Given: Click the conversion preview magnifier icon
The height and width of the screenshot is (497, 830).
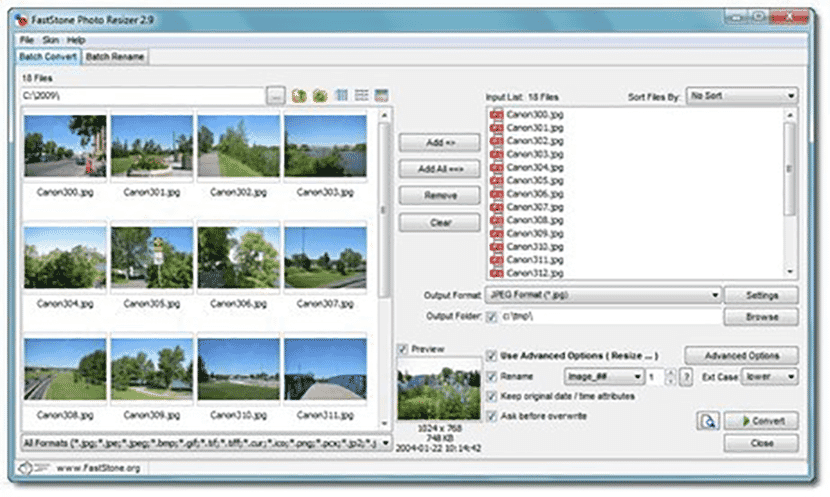Looking at the screenshot, I should point(707,421).
